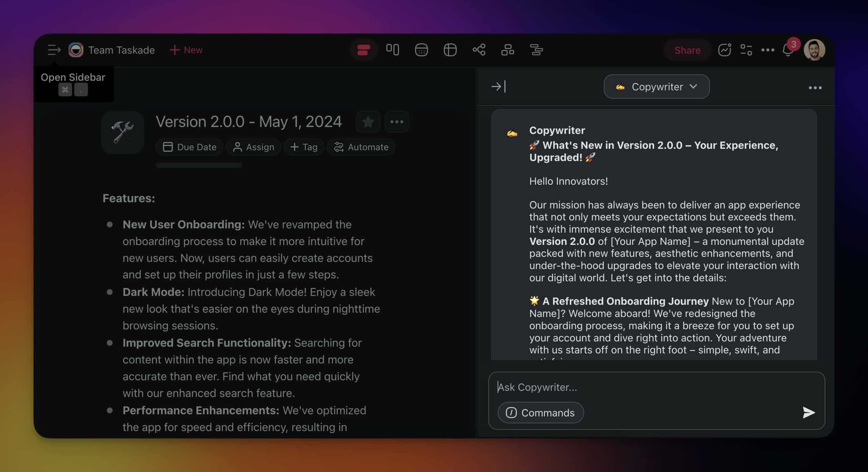Viewport: 868px width, 472px height.
Task: Open Gantt chart view icon
Action: (x=536, y=50)
